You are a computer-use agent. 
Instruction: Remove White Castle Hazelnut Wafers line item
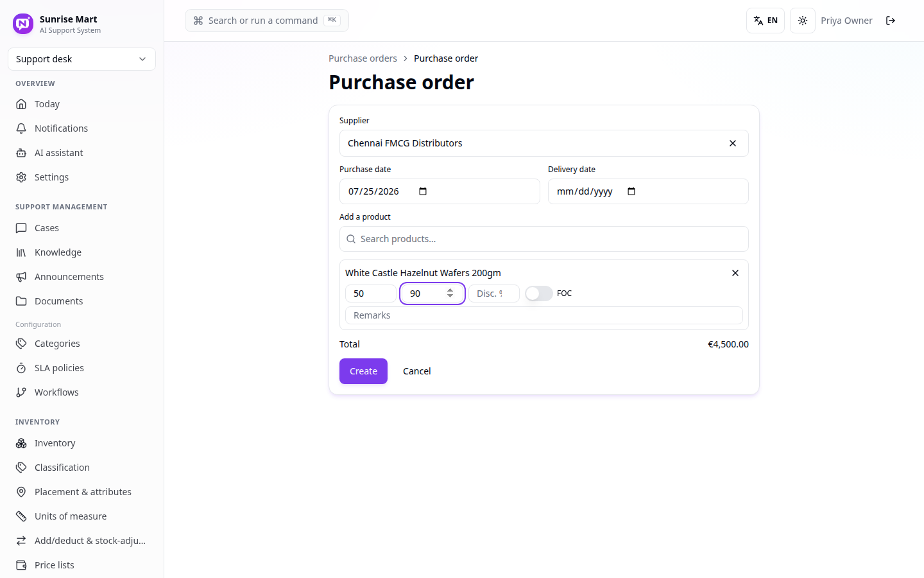[x=735, y=273]
